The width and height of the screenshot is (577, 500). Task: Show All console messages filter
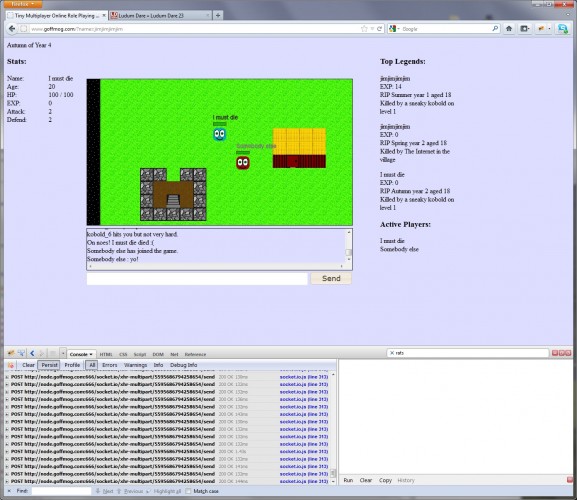tap(92, 365)
